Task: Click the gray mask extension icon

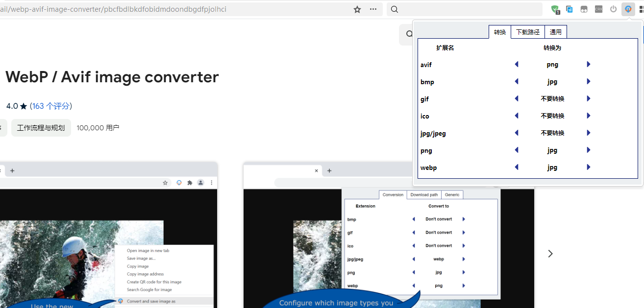Action: [x=584, y=9]
